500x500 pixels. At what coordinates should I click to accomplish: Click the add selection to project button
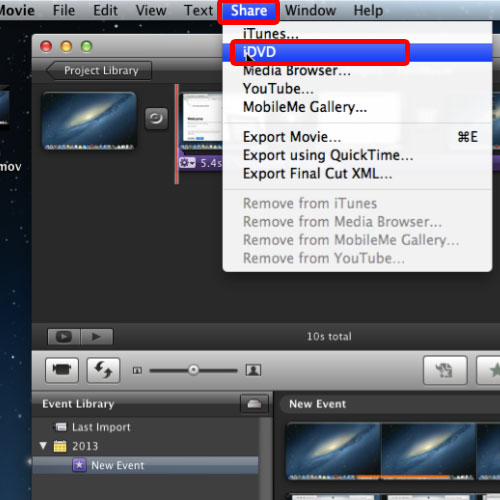click(445, 370)
